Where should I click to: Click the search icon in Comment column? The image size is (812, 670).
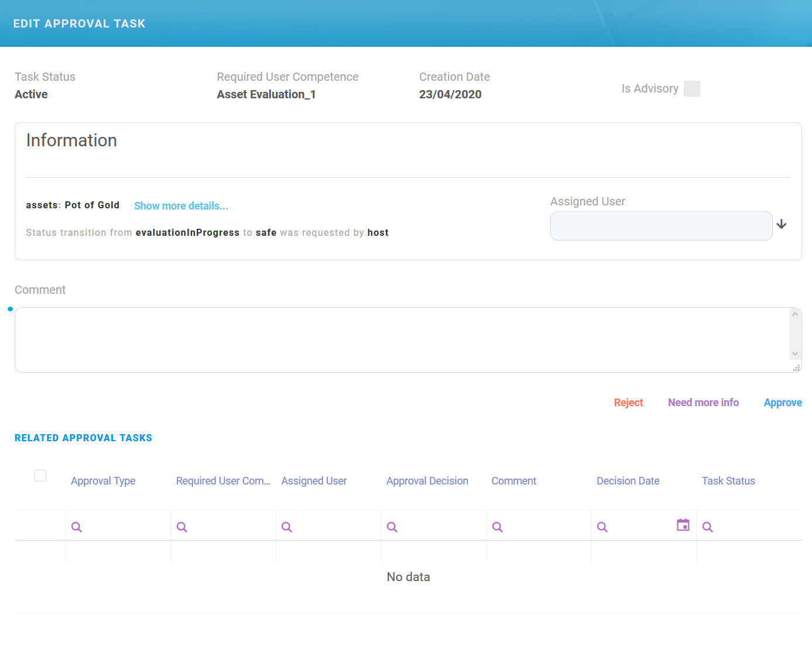498,526
